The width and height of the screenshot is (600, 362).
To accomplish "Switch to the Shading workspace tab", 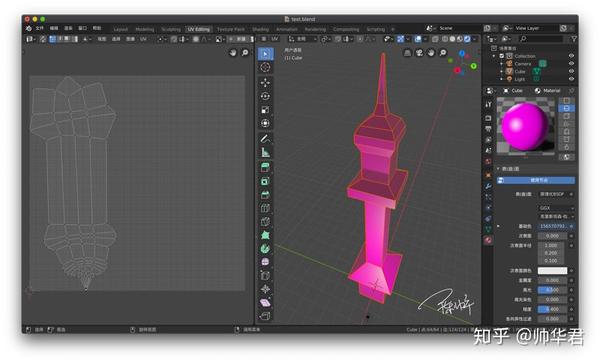I will click(260, 29).
